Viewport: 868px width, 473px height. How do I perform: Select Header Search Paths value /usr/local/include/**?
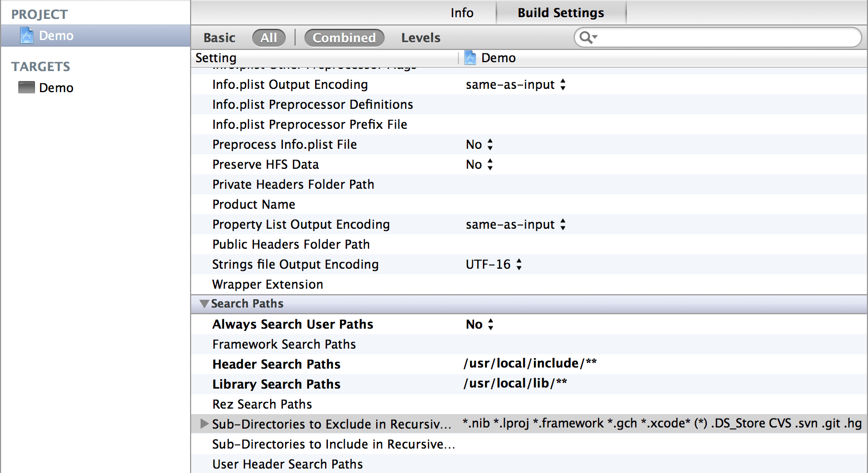point(530,364)
